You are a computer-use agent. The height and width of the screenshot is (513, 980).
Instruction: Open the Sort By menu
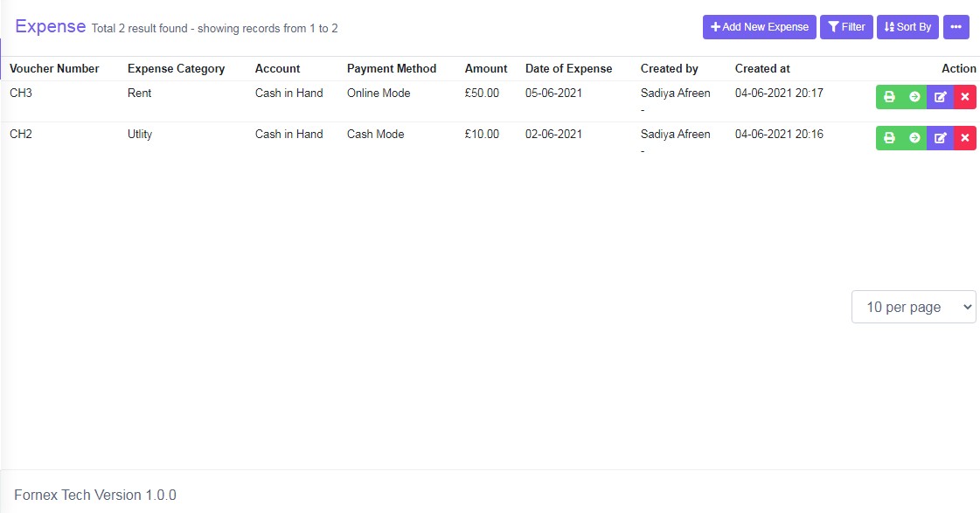tap(907, 27)
